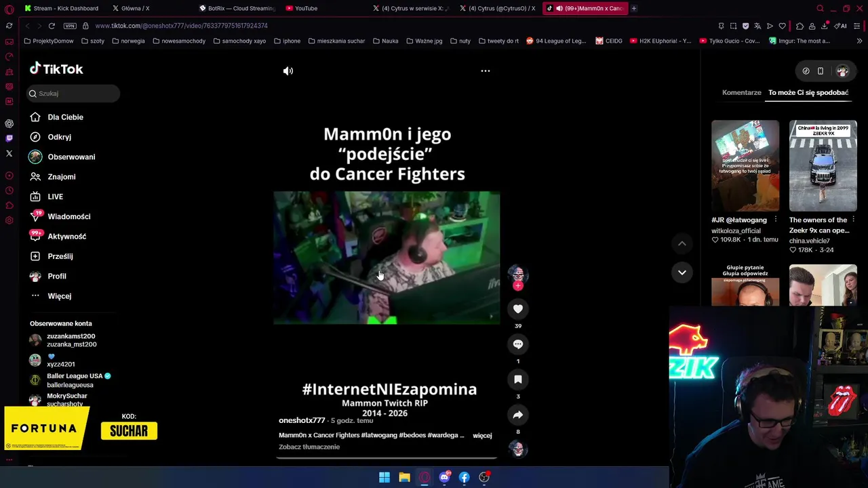The width and height of the screenshot is (868, 488).
Task: Open a new browser tab
Action: 634,8
